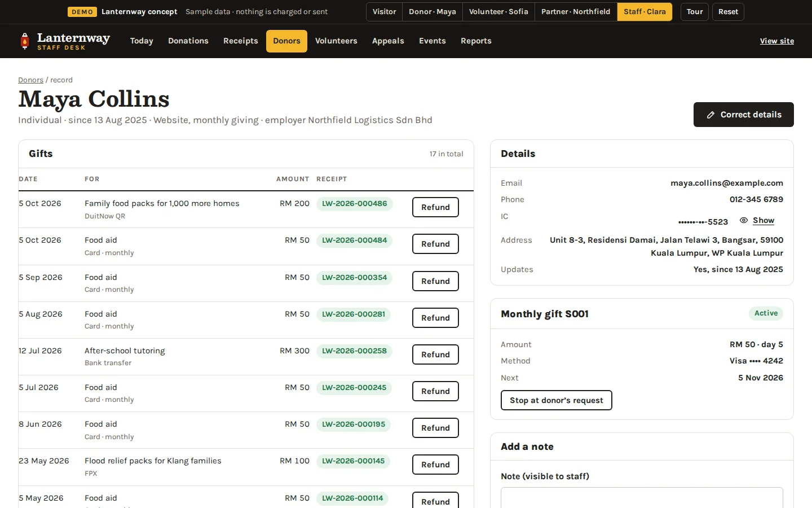This screenshot has height=508, width=812.
Task: Follow the View site link
Action: coord(777,41)
